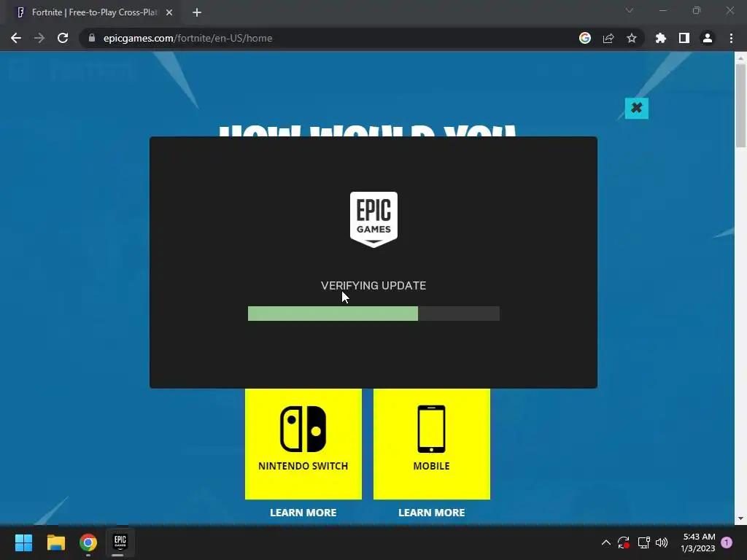Screen dimensions: 747x560
Task: Open Learn More under Mobile
Action: (432, 513)
